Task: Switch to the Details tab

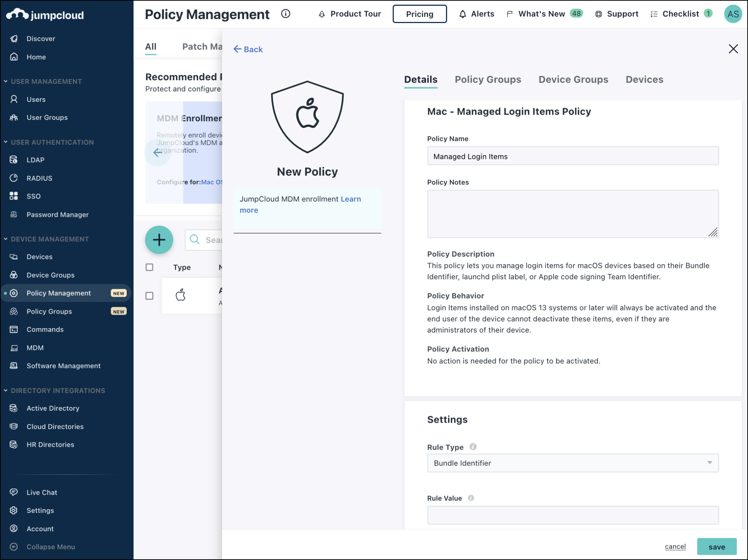Action: click(x=420, y=80)
